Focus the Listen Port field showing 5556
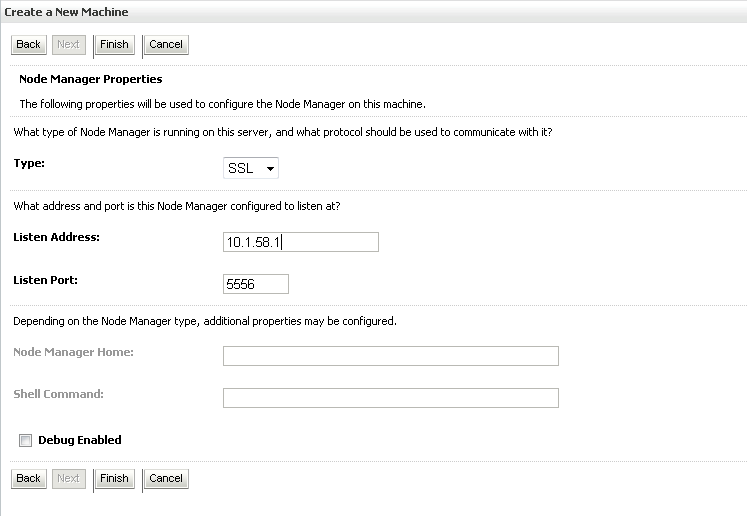This screenshot has height=516, width=747. click(x=256, y=284)
